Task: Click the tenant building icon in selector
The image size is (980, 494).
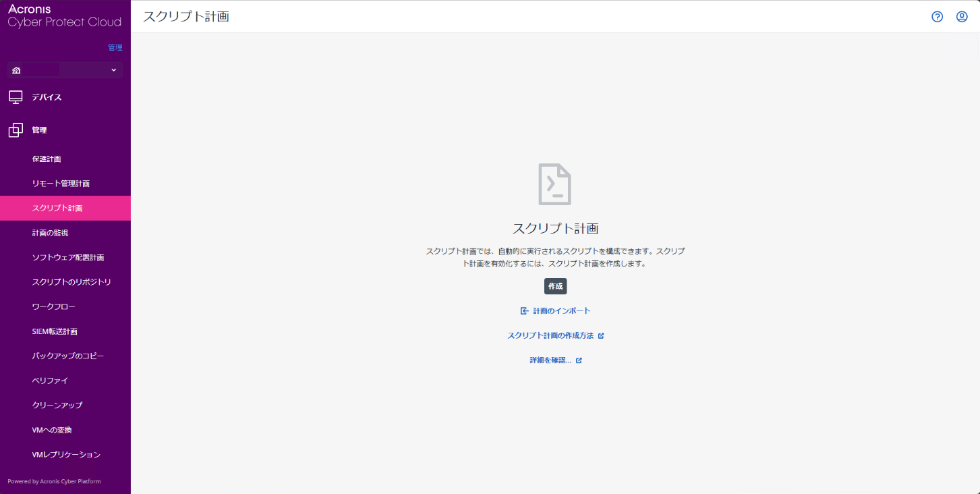Action: coord(16,70)
